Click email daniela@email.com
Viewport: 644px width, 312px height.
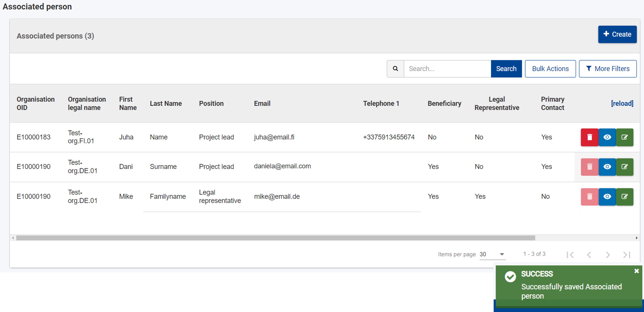tap(282, 166)
